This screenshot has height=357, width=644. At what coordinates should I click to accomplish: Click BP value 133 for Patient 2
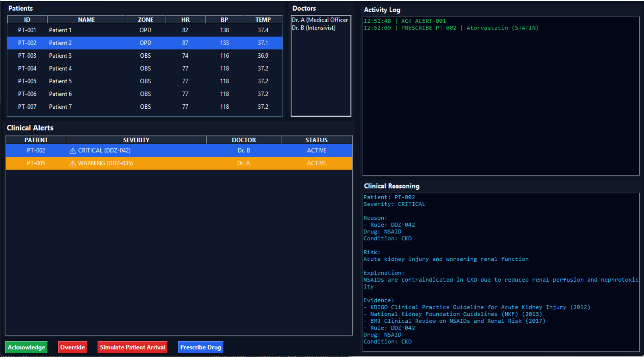[x=224, y=43]
